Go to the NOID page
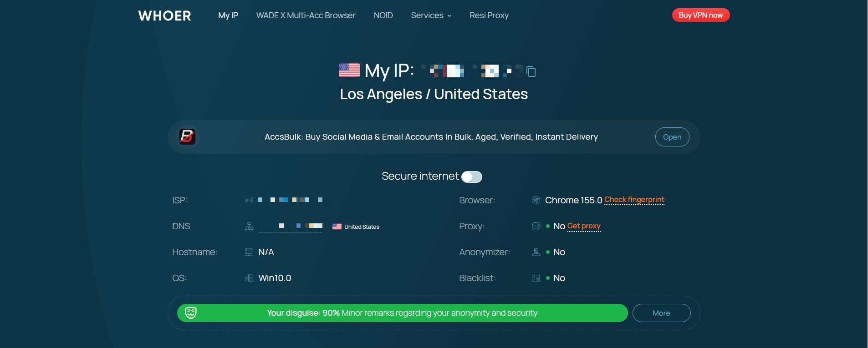868x348 pixels. (x=383, y=15)
